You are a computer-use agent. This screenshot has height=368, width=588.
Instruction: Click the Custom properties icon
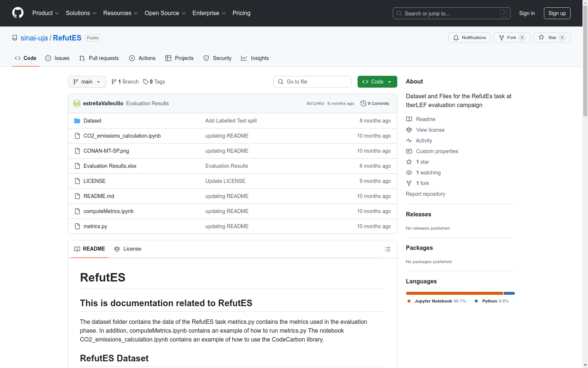pyautogui.click(x=409, y=151)
